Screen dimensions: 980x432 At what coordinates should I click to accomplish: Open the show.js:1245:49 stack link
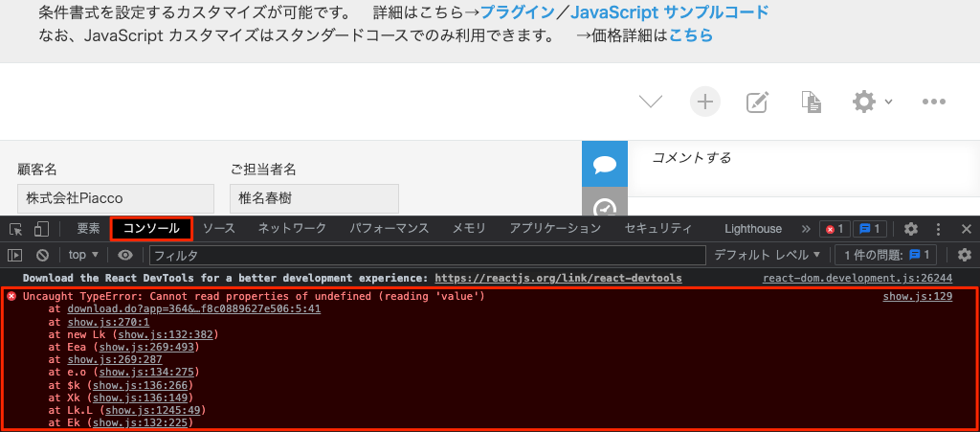click(x=155, y=410)
